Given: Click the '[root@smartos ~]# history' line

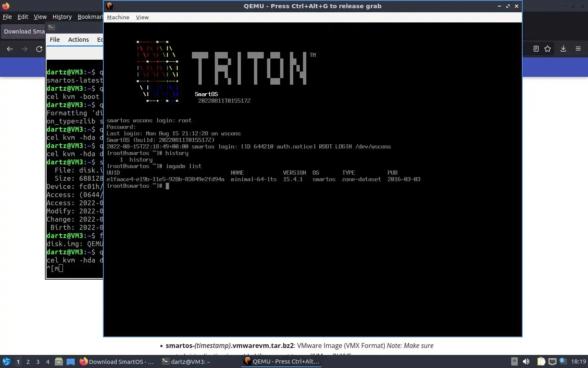Looking at the screenshot, I should (147, 153).
